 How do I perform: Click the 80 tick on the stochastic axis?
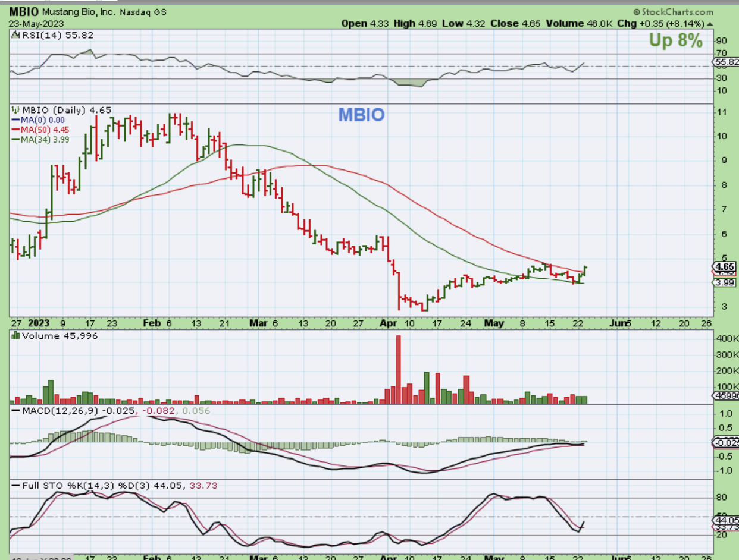tap(722, 497)
